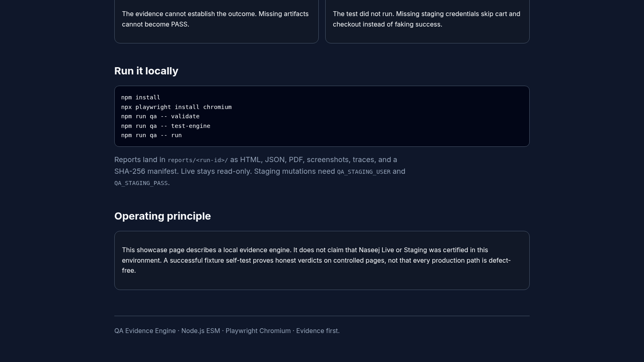Screen dimensions: 644x362
Task: Click "Playwright Chromium" in the footer
Action: tap(258, 331)
